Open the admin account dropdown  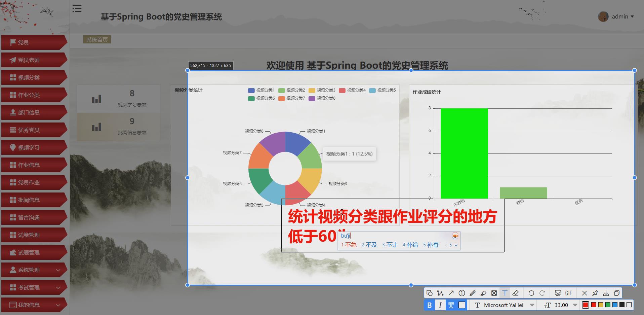620,16
